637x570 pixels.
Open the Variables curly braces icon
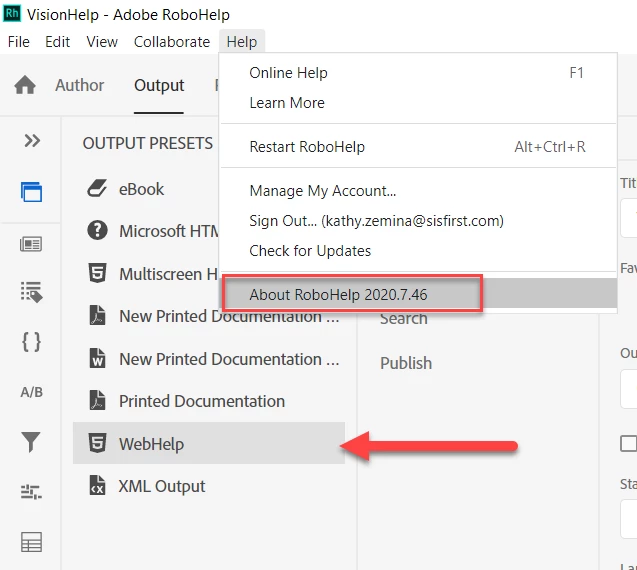31,342
